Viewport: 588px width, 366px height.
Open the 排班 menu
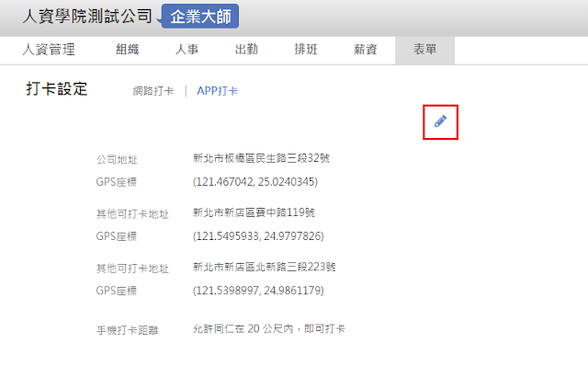(x=306, y=50)
